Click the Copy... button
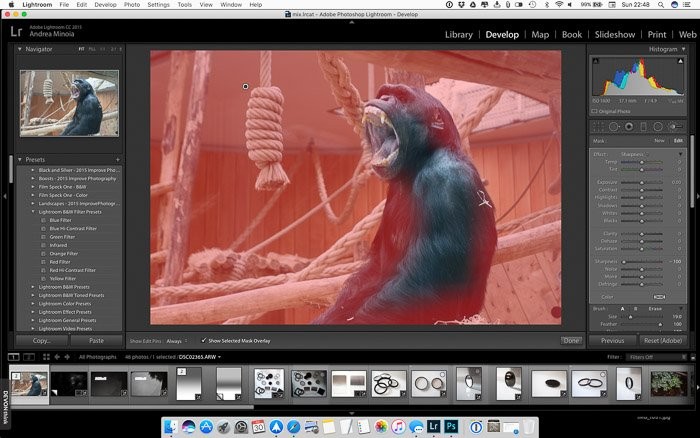Image resolution: width=700 pixels, height=438 pixels. tap(42, 340)
